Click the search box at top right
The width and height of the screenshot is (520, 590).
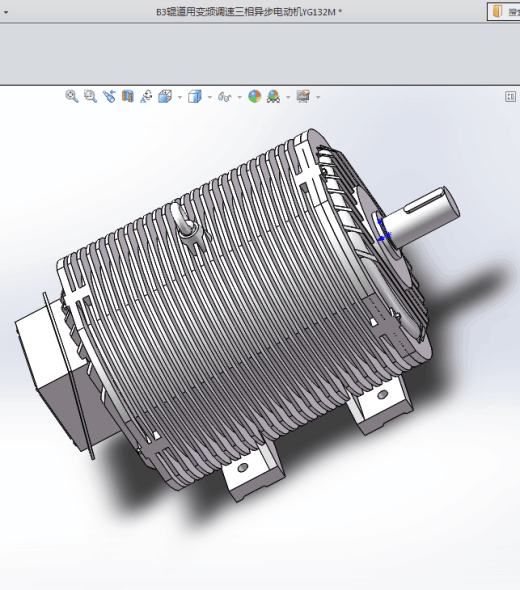click(504, 12)
